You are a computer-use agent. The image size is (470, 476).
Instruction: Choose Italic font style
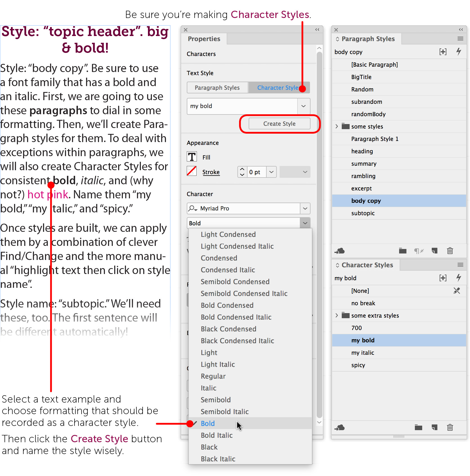[x=250, y=388]
